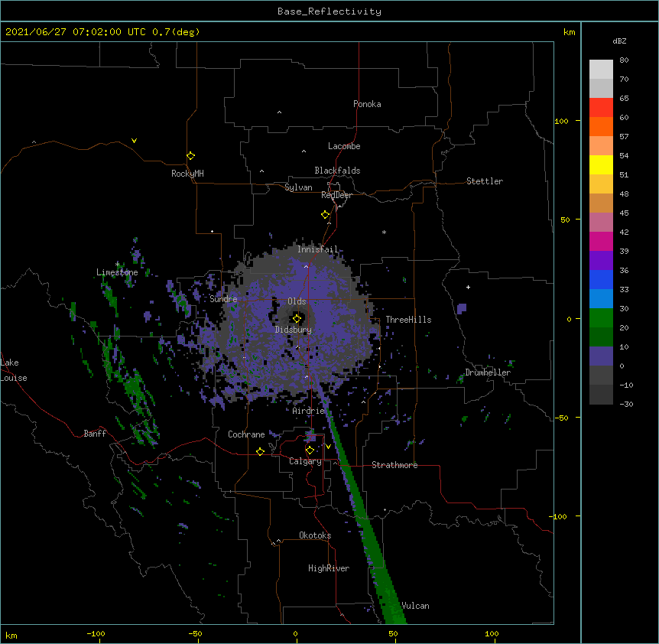
Task: Click the white asterisk east of Innisfail
Action: point(384,232)
